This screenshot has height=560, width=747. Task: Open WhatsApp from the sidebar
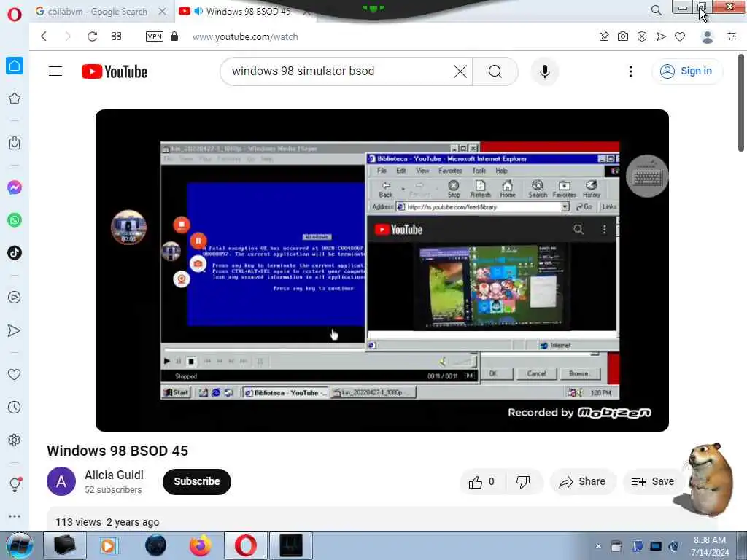(x=15, y=220)
